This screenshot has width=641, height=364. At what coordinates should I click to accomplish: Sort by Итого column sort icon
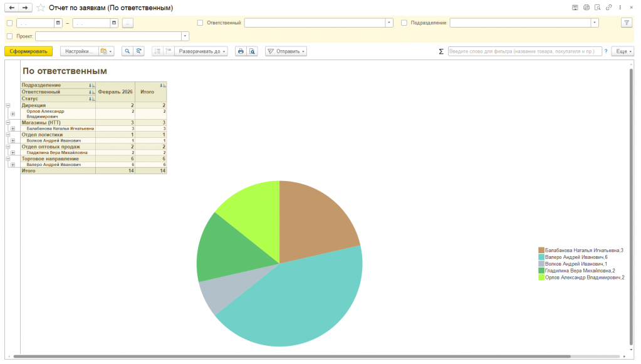[x=163, y=85]
